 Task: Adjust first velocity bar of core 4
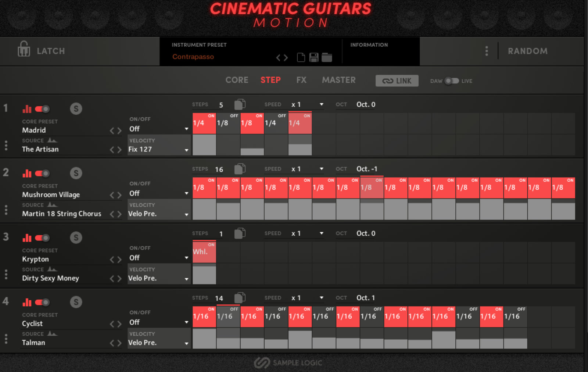tap(204, 339)
